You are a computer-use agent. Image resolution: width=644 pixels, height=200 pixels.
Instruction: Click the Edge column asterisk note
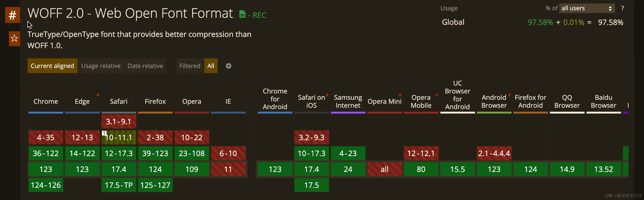[x=98, y=95]
